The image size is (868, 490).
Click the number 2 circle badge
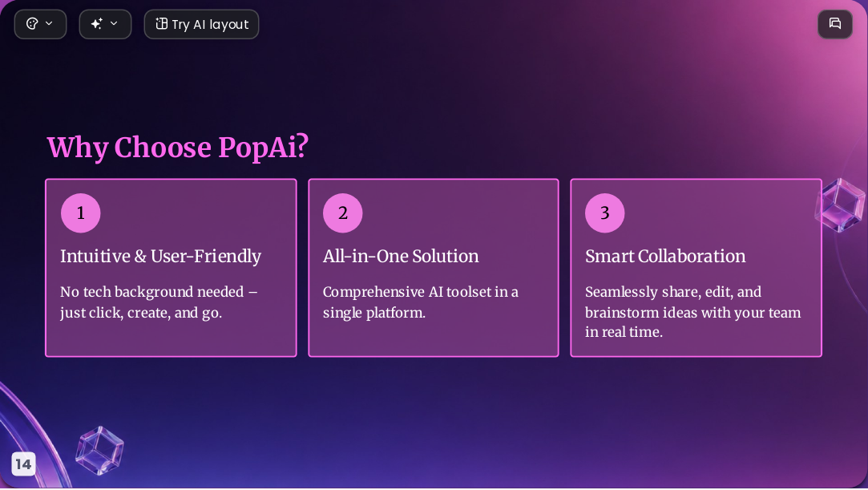coord(343,213)
